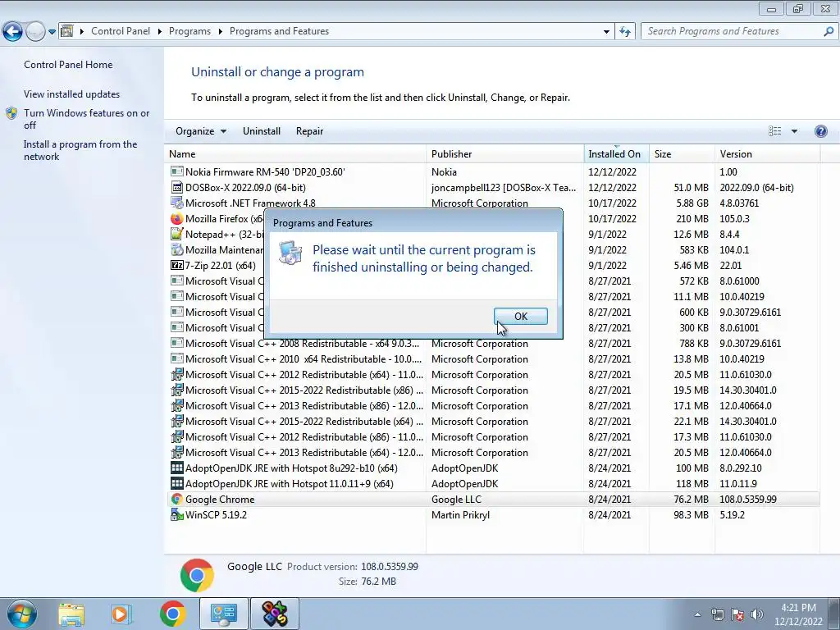Viewport: 840px width, 630px height.
Task: Click version 108.0.5359.99 in Chrome row
Action: coord(748,500)
